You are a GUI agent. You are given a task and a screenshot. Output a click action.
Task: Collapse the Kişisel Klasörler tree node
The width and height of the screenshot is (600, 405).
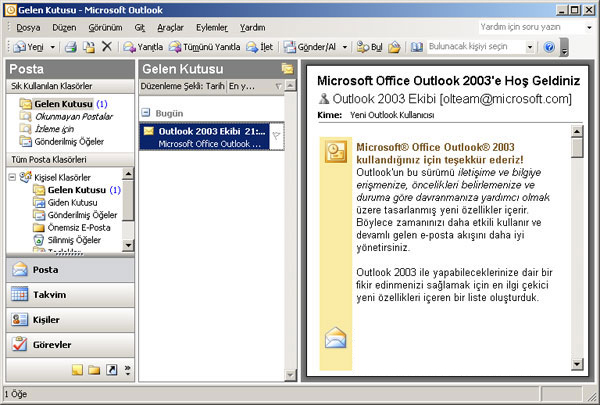(12, 177)
